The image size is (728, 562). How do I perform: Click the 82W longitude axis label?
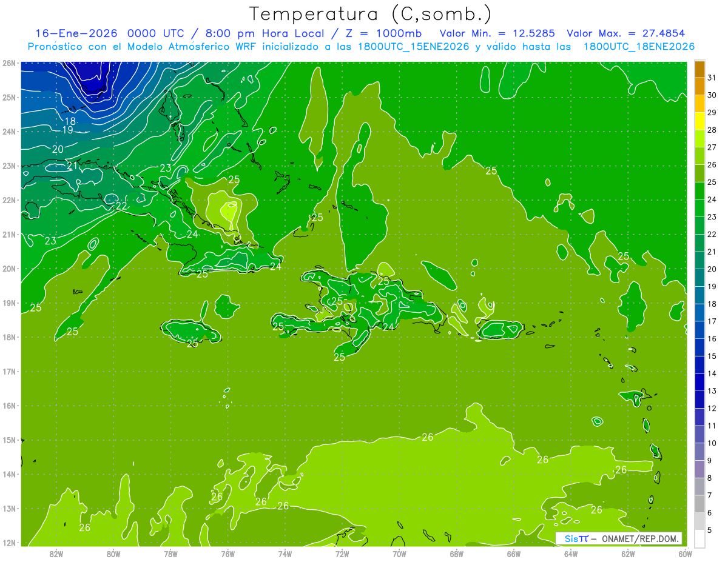[56, 554]
